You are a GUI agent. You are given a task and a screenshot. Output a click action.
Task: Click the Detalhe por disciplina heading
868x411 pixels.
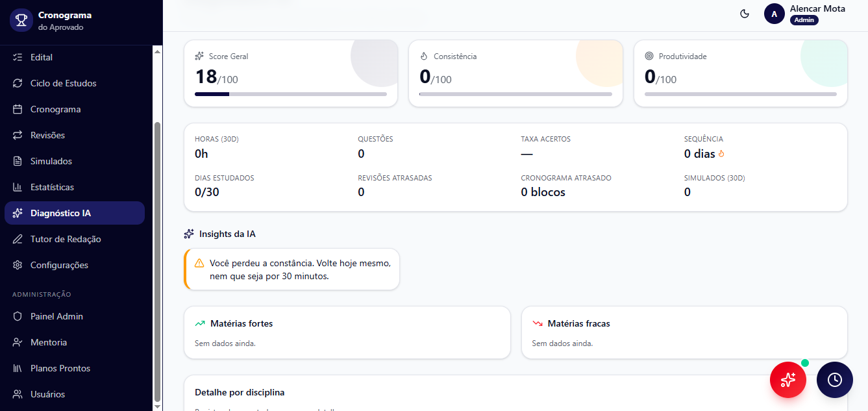click(240, 392)
